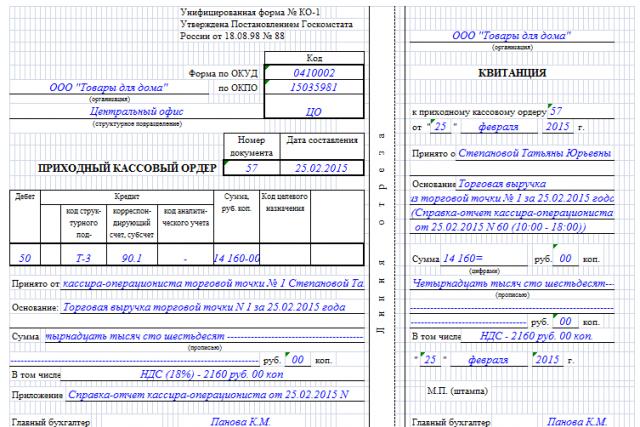The image size is (640, 427).
Task: Select Степановой Татьяны Юрьевны in the receipt
Action: click(535, 153)
